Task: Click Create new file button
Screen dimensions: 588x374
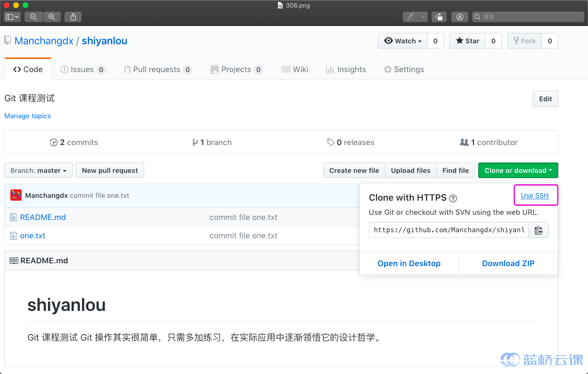Action: 354,171
